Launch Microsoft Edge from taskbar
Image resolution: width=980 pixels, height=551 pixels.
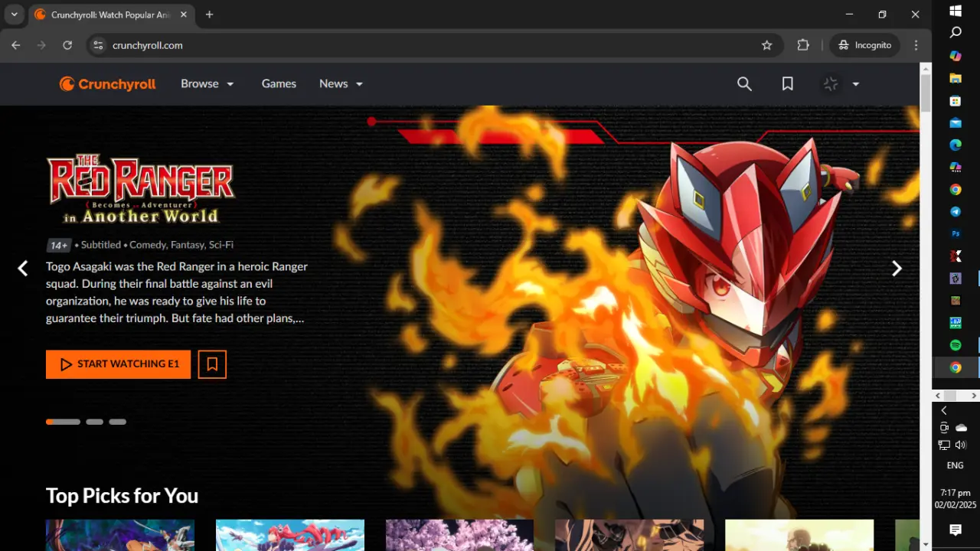(955, 145)
